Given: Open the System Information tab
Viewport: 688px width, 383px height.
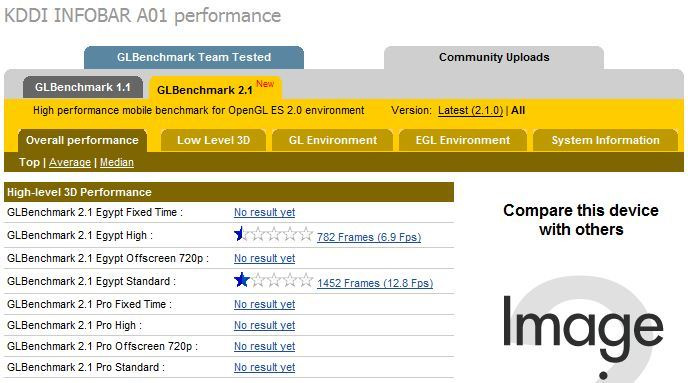Looking at the screenshot, I should coord(606,140).
